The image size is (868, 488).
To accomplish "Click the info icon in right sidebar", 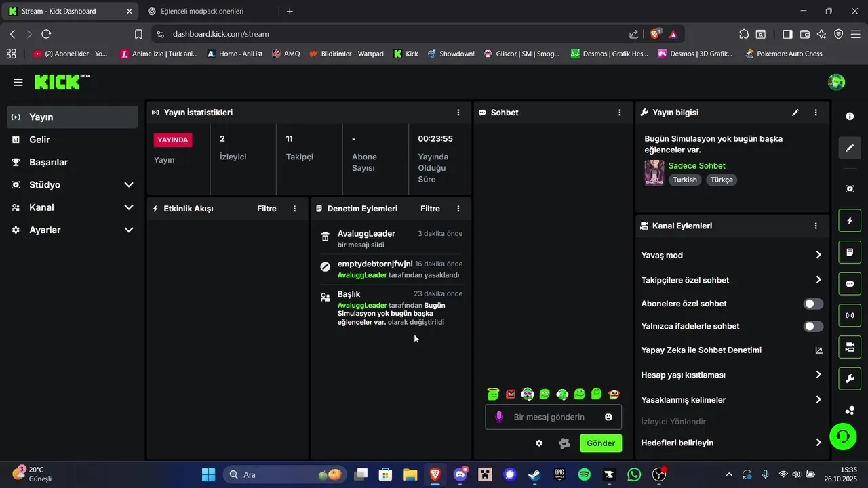I will coord(850,117).
